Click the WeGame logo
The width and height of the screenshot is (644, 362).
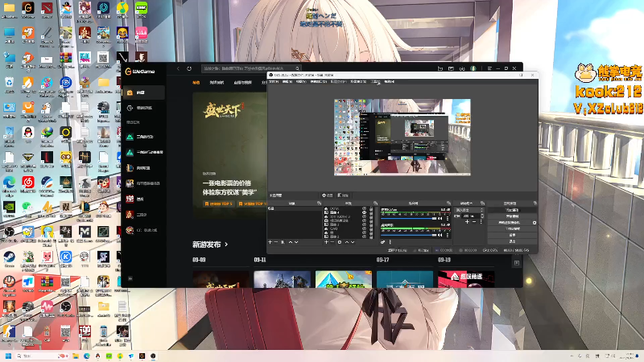[140, 72]
